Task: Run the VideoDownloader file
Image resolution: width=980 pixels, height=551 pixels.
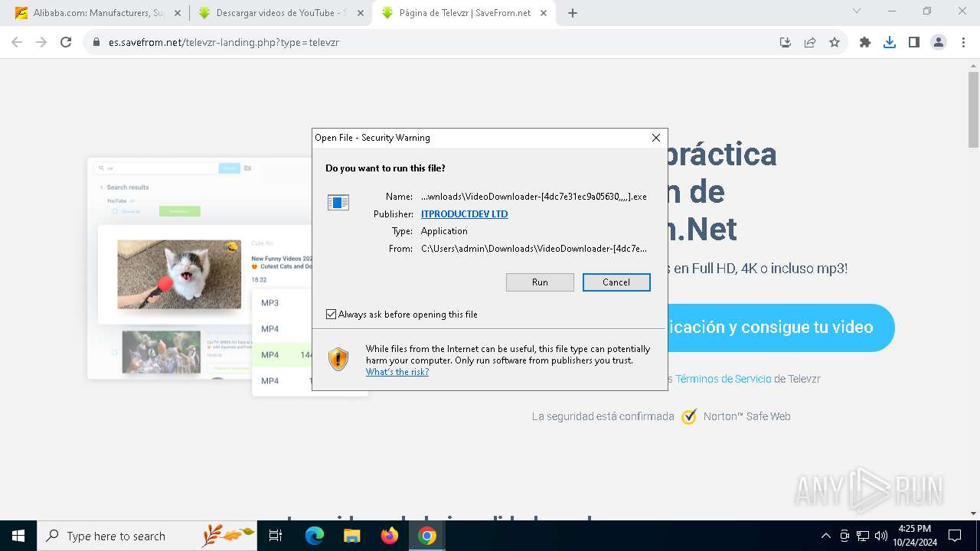Action: 540,282
